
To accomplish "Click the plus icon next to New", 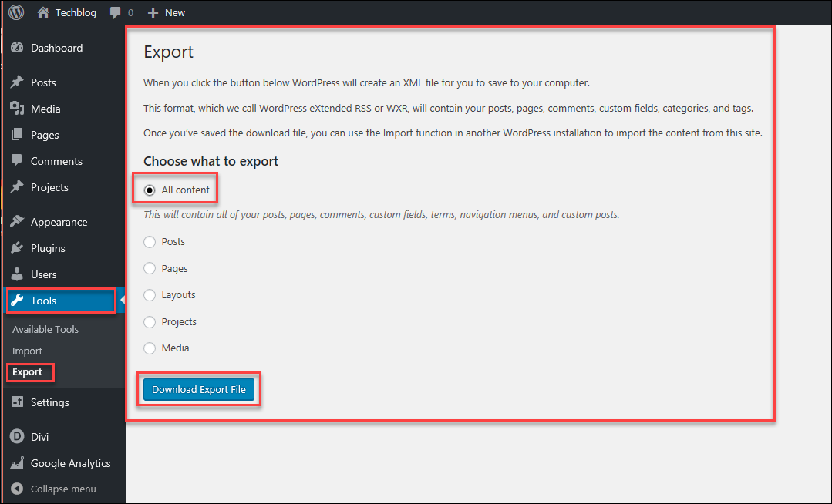I will [153, 13].
